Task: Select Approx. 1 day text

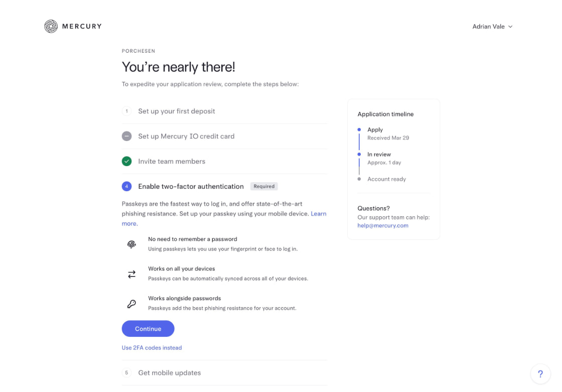Action: click(384, 163)
